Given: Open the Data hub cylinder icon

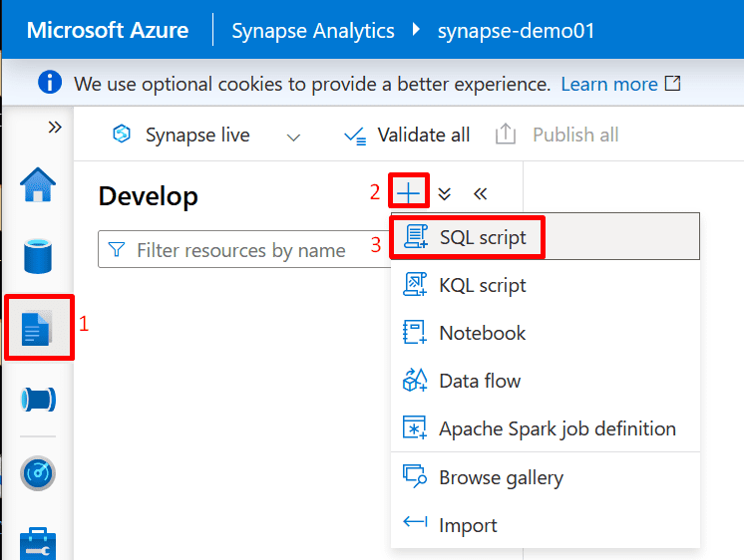Looking at the screenshot, I should coord(38,256).
